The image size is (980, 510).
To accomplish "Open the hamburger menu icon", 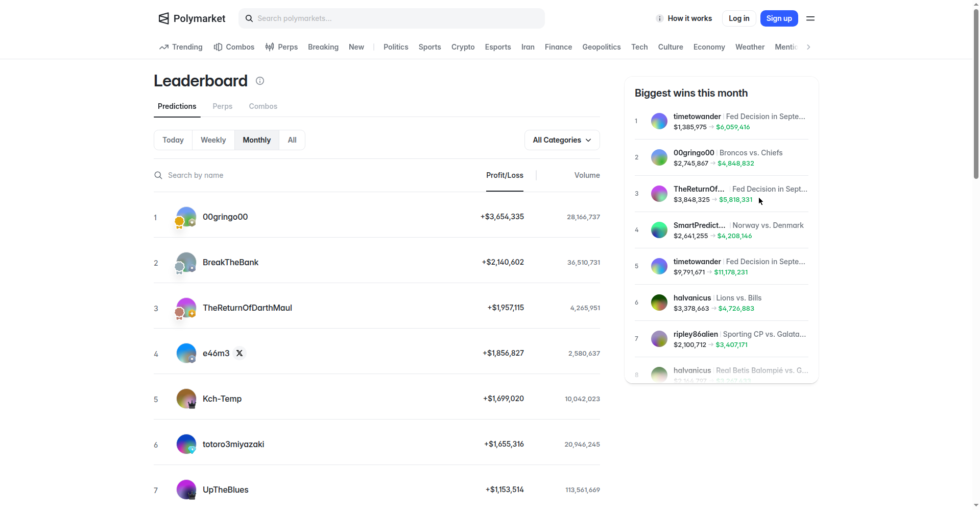I will pos(810,18).
